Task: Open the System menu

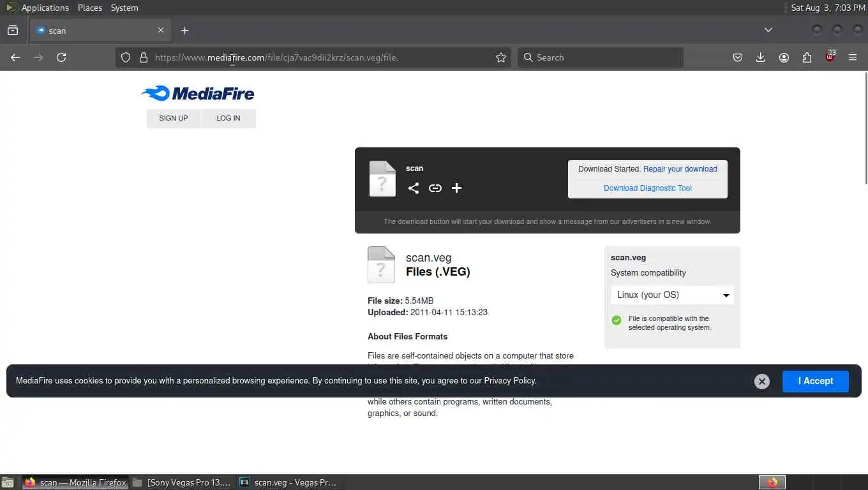Action: [x=124, y=8]
